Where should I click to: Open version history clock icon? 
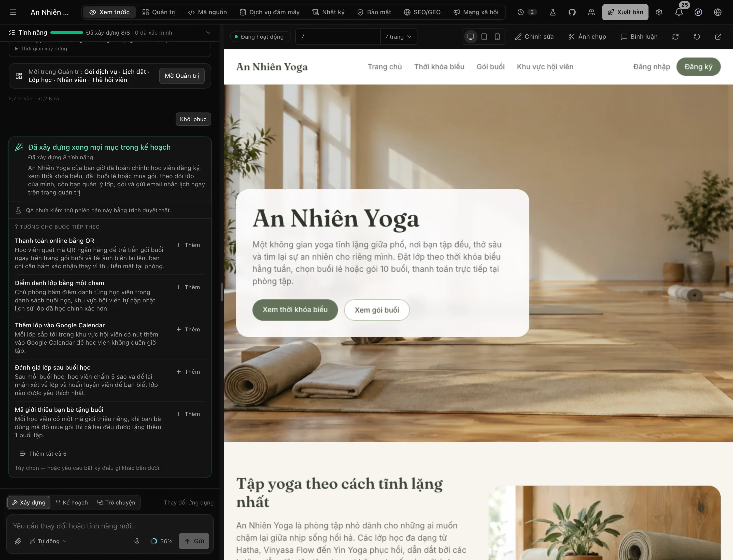coord(520,12)
